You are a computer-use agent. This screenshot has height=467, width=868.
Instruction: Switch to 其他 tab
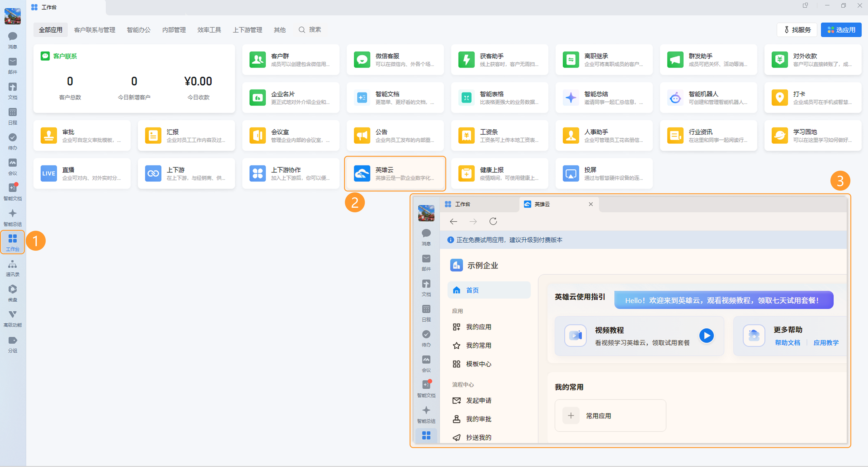point(280,30)
